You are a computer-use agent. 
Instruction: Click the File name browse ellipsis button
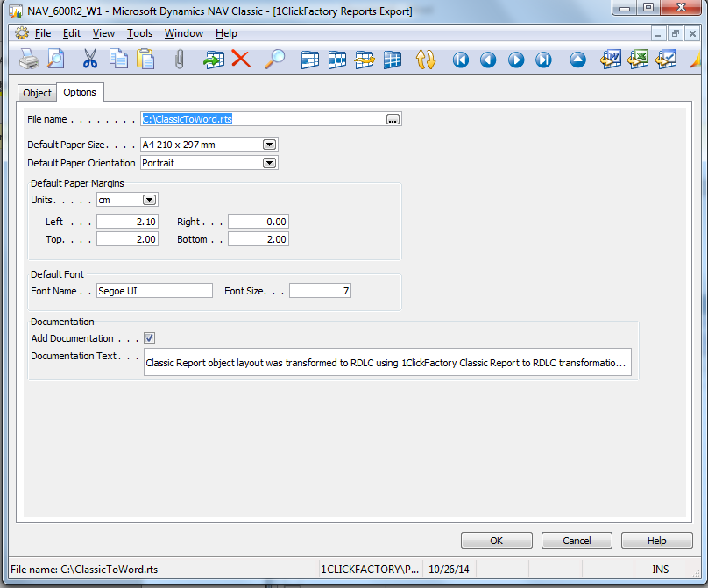393,119
